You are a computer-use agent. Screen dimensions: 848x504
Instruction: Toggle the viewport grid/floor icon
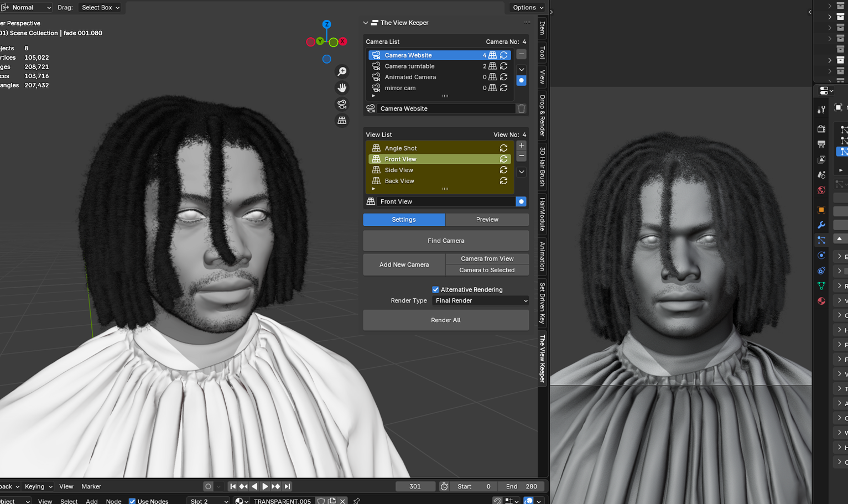click(x=342, y=120)
